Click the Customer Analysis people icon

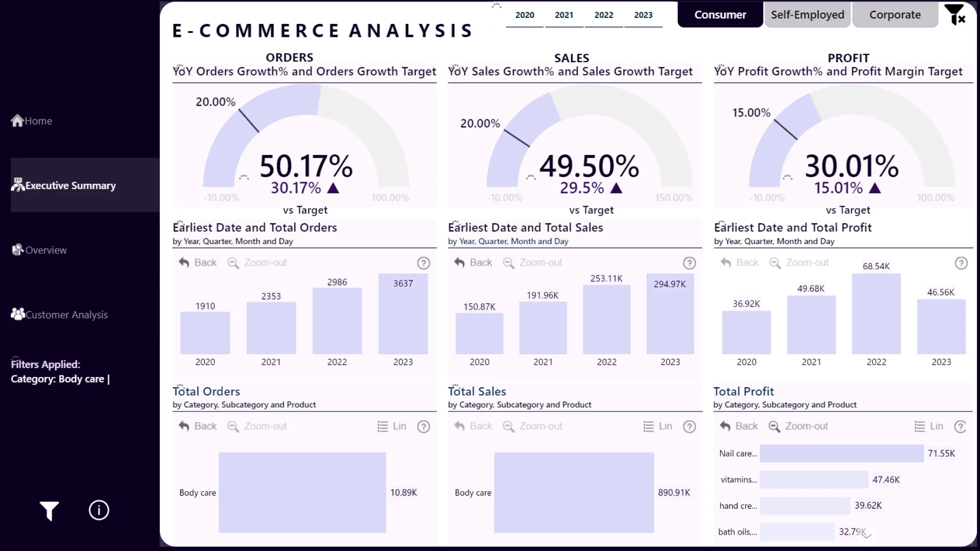click(18, 314)
